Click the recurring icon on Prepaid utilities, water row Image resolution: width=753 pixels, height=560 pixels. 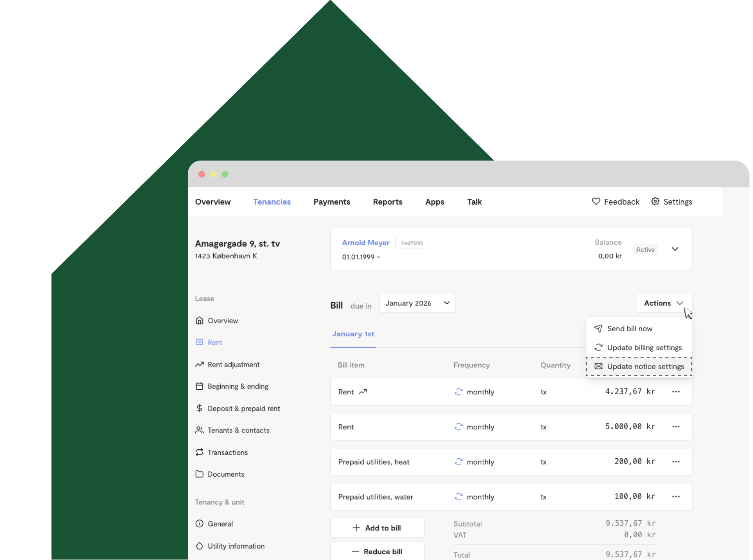(458, 497)
